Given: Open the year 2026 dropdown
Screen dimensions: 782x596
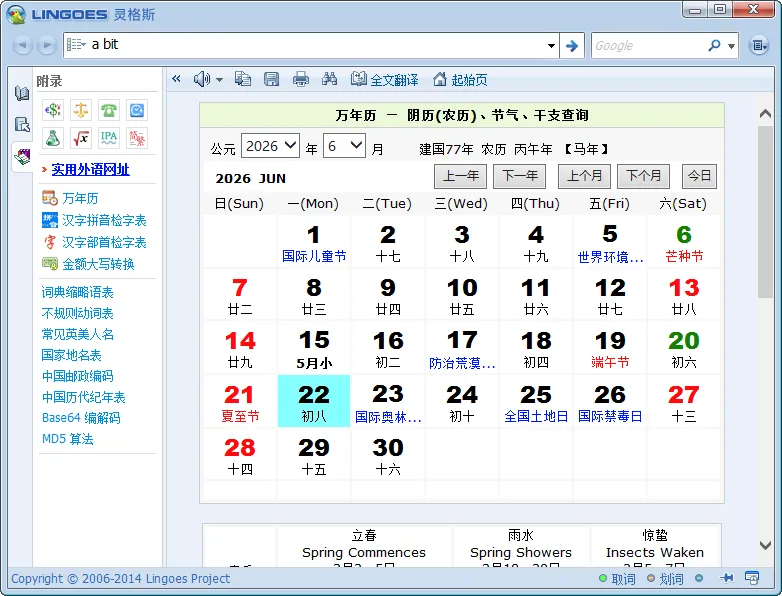Looking at the screenshot, I should click(270, 146).
